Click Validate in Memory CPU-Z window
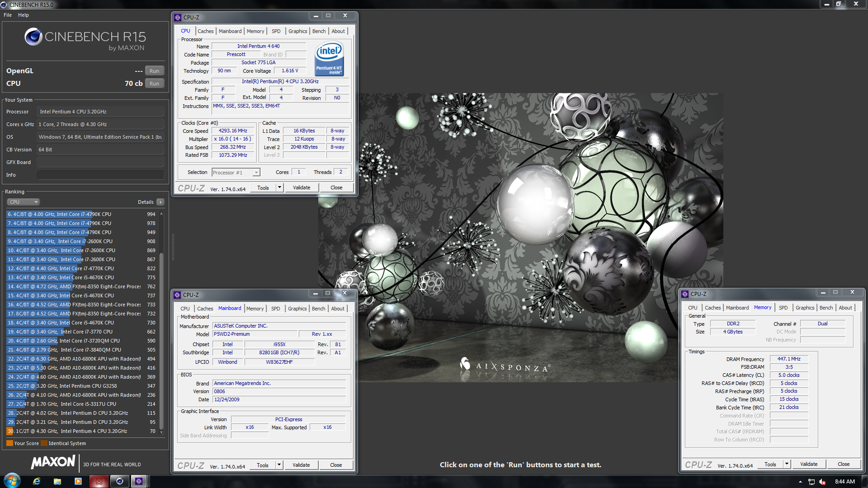This screenshot has width=868, height=488. tap(809, 464)
